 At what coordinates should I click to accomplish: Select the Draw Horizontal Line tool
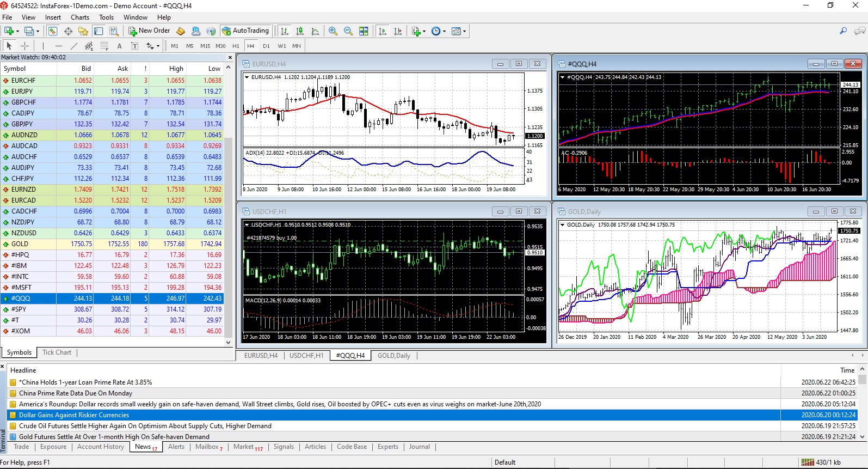(x=58, y=46)
